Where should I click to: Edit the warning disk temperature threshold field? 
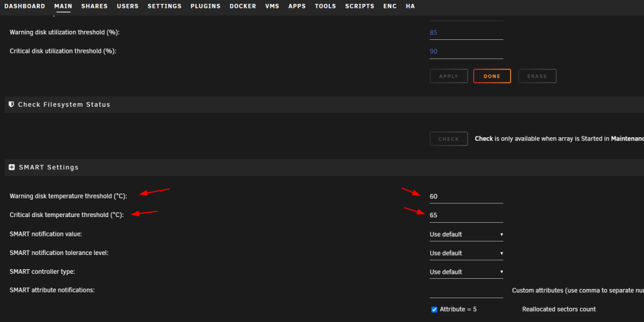pyautogui.click(x=466, y=196)
